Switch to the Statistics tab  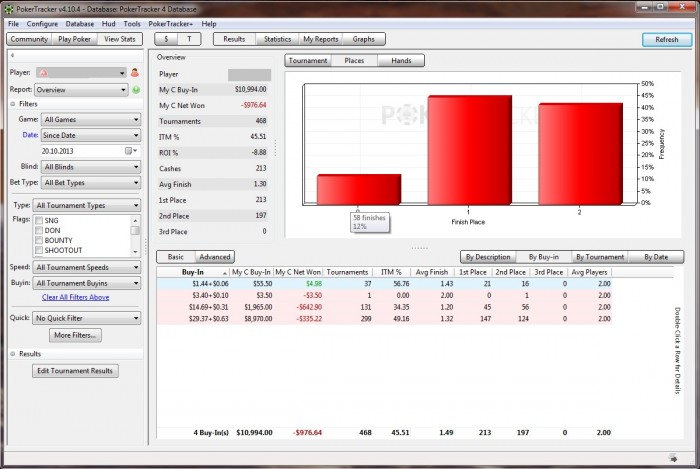pos(277,39)
